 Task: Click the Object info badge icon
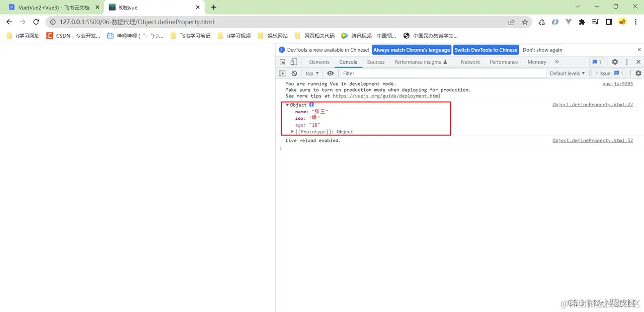[x=311, y=105]
